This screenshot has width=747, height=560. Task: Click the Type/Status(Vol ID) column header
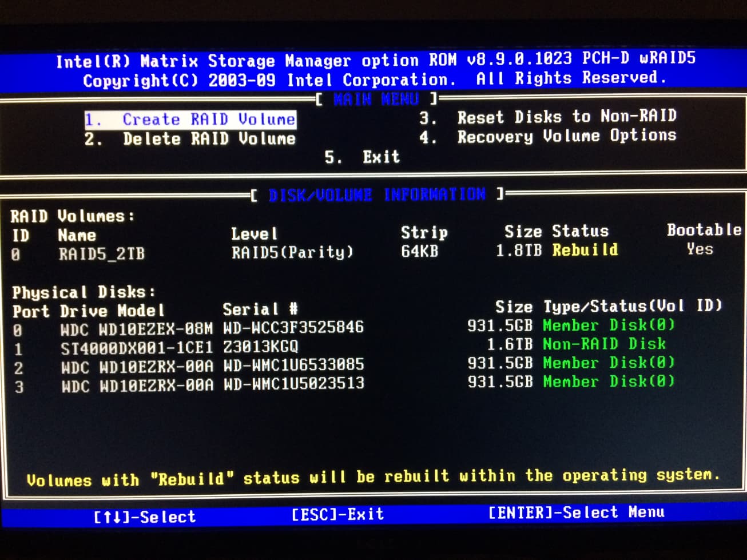point(633,306)
